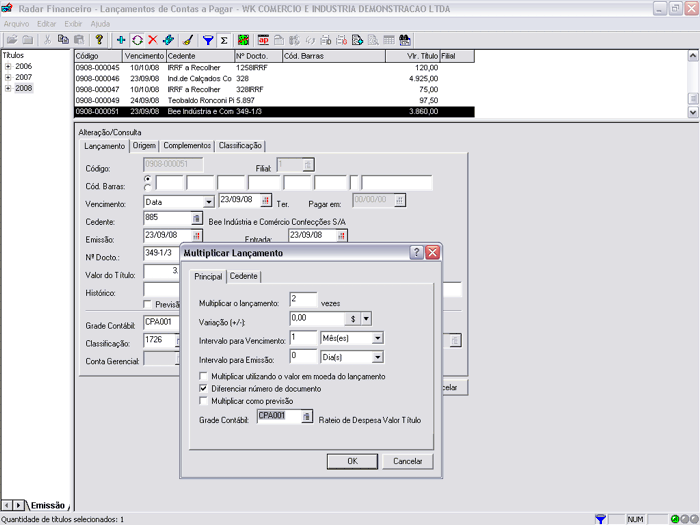The image size is (700, 525).
Task: Click the binoculars search toolbar icon
Action: point(405,40)
